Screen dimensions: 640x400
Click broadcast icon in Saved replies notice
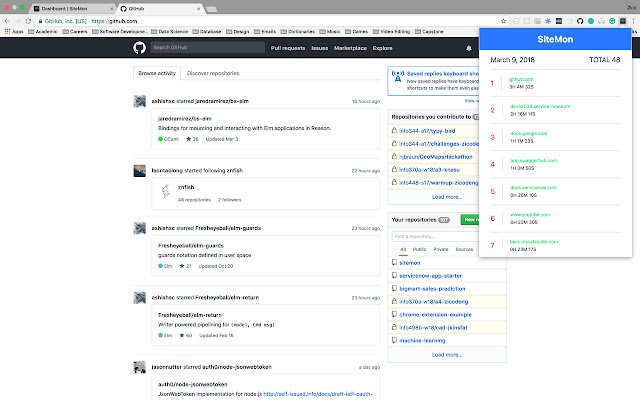398,76
